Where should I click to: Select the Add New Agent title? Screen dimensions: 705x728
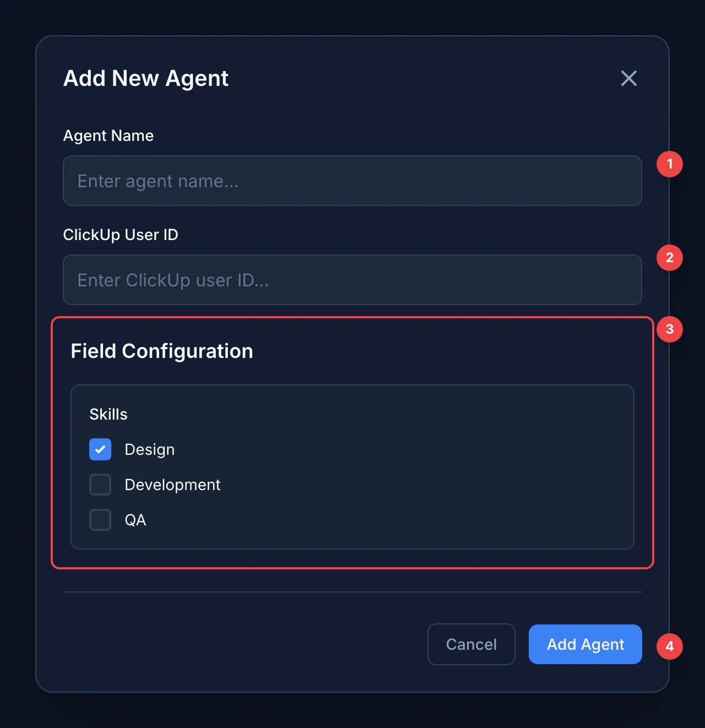145,78
